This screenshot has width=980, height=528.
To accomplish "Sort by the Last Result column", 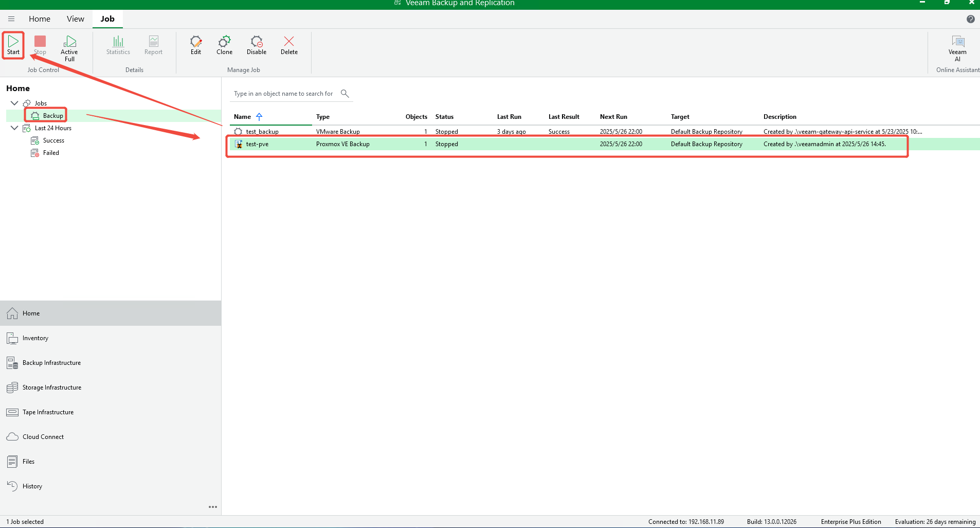I will pos(564,117).
